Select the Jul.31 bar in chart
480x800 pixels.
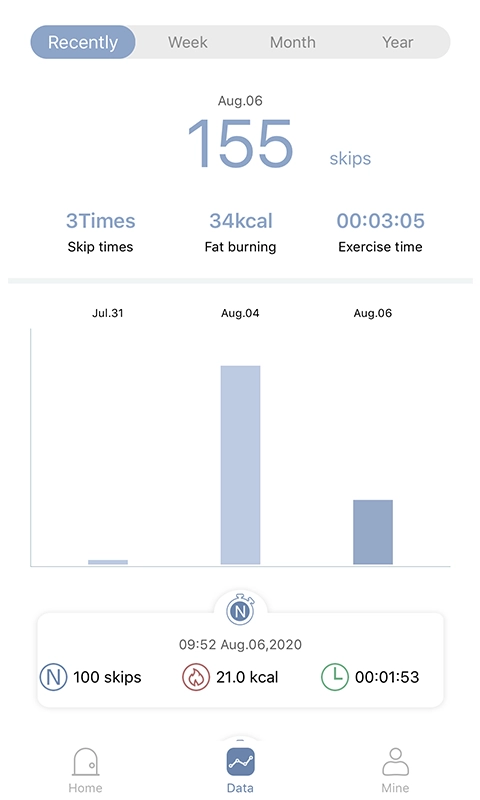point(108,562)
